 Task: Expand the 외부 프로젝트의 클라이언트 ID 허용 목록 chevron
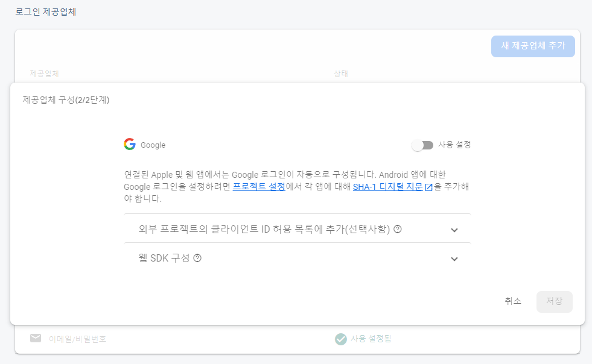click(454, 230)
